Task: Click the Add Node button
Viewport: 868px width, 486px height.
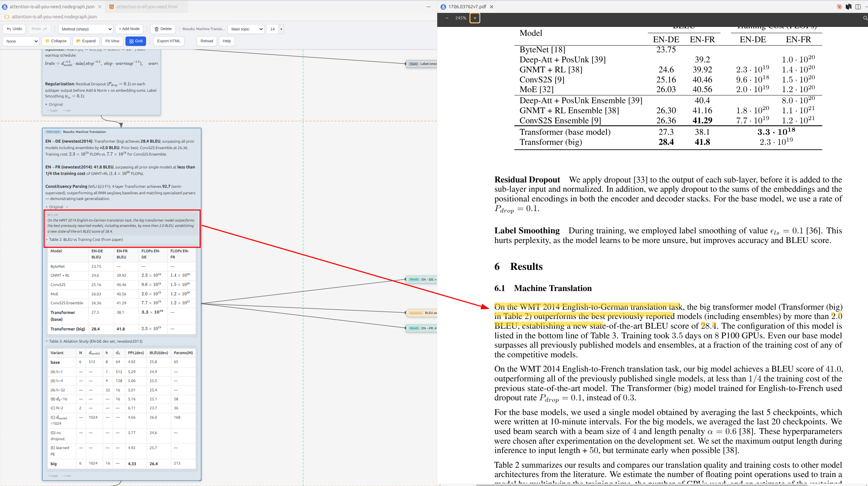Action: tap(129, 29)
